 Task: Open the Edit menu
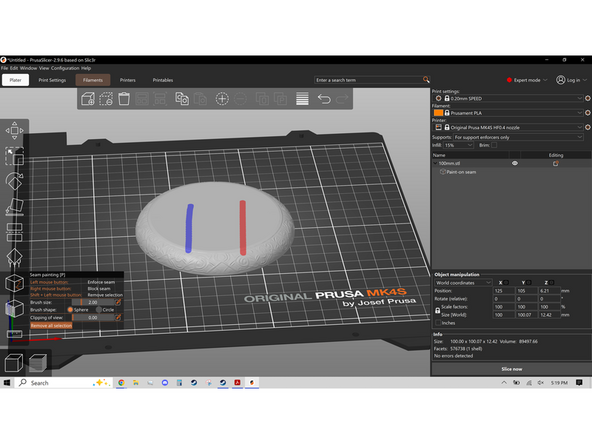[14, 68]
